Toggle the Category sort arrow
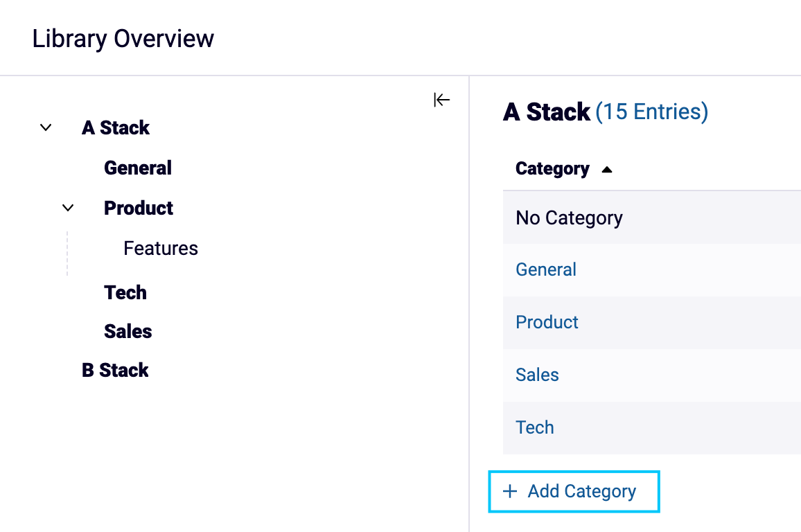Viewport: 801px width, 532px height. tap(607, 169)
